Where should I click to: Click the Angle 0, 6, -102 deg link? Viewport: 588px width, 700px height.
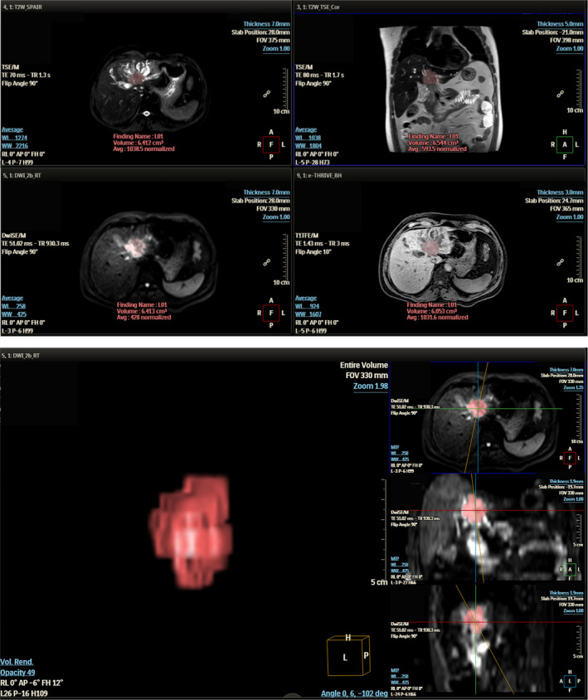(354, 693)
